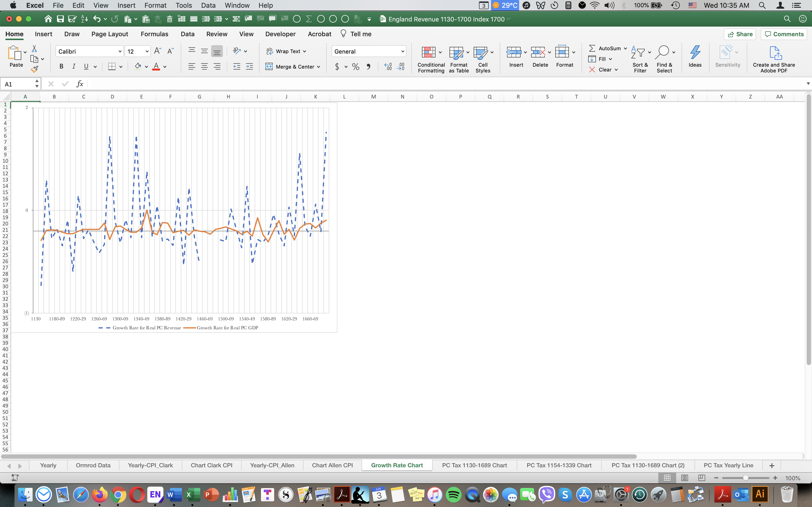Toggle Bold formatting
Image resolution: width=812 pixels, height=507 pixels.
61,66
